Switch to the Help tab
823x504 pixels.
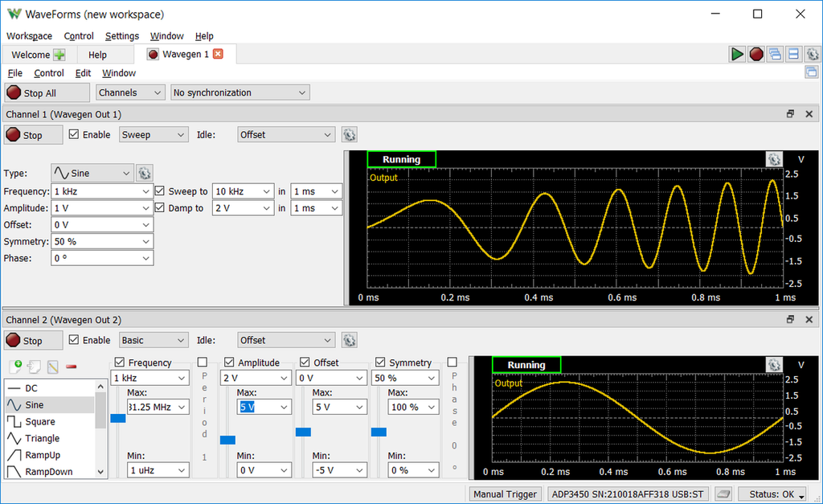click(x=97, y=55)
